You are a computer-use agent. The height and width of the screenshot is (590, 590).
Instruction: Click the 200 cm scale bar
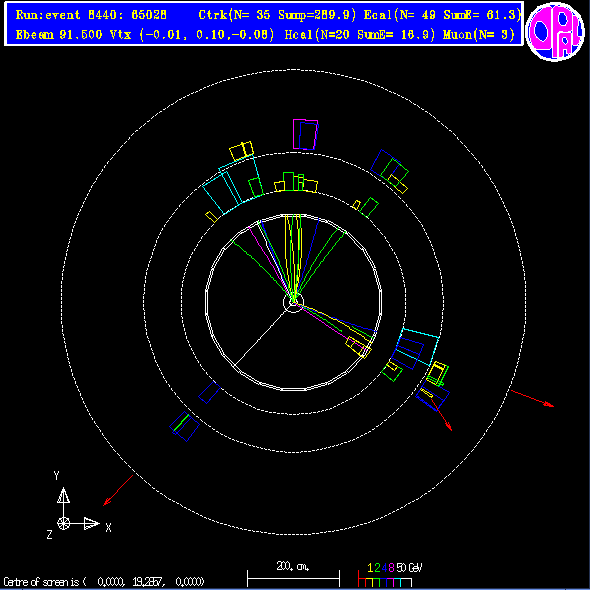[x=293, y=578]
